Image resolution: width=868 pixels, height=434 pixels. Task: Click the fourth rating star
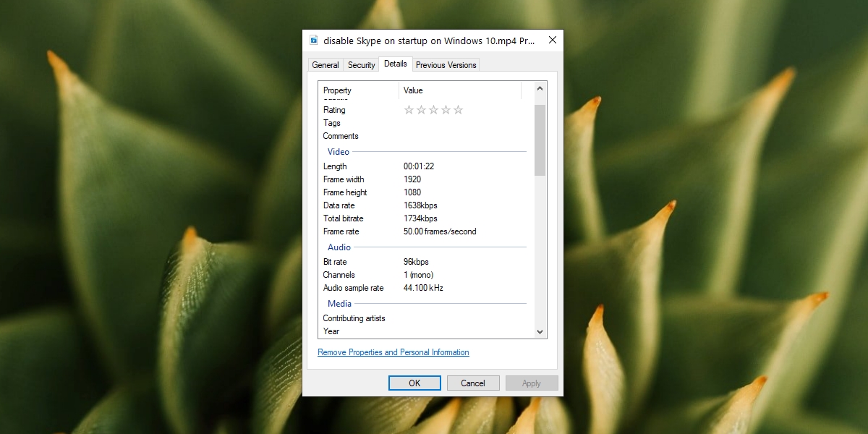tap(446, 109)
